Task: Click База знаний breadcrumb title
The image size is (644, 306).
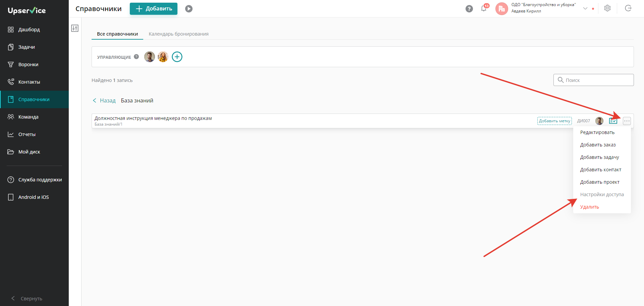Action: (137, 100)
